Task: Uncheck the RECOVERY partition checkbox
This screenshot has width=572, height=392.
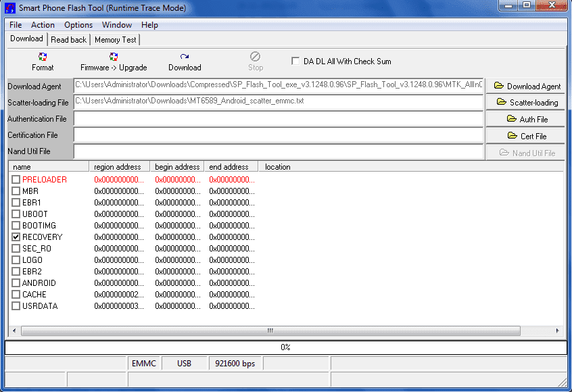Action: coord(16,237)
